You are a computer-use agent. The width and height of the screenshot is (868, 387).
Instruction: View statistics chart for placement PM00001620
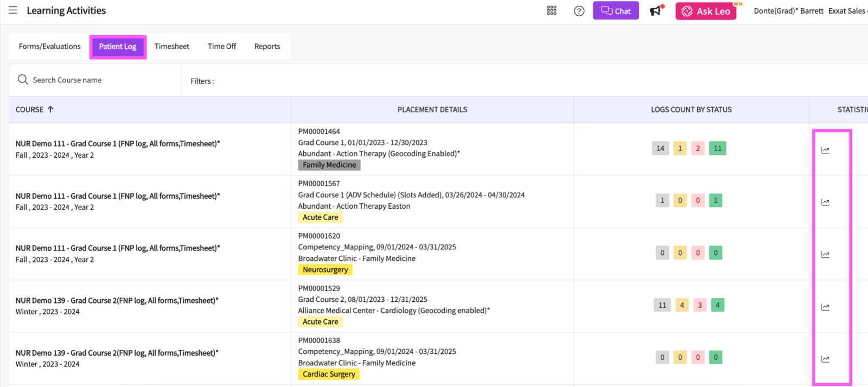coord(825,255)
